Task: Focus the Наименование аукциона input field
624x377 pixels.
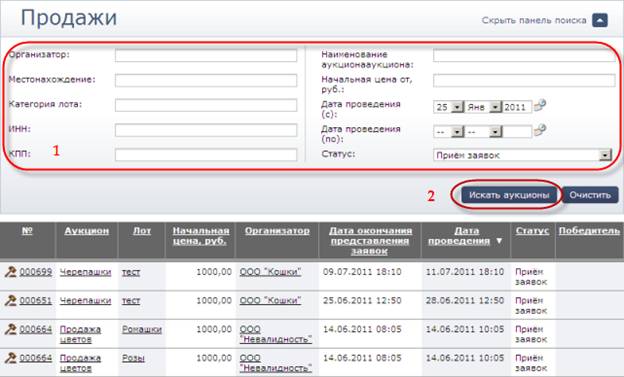Action: pyautogui.click(x=524, y=55)
